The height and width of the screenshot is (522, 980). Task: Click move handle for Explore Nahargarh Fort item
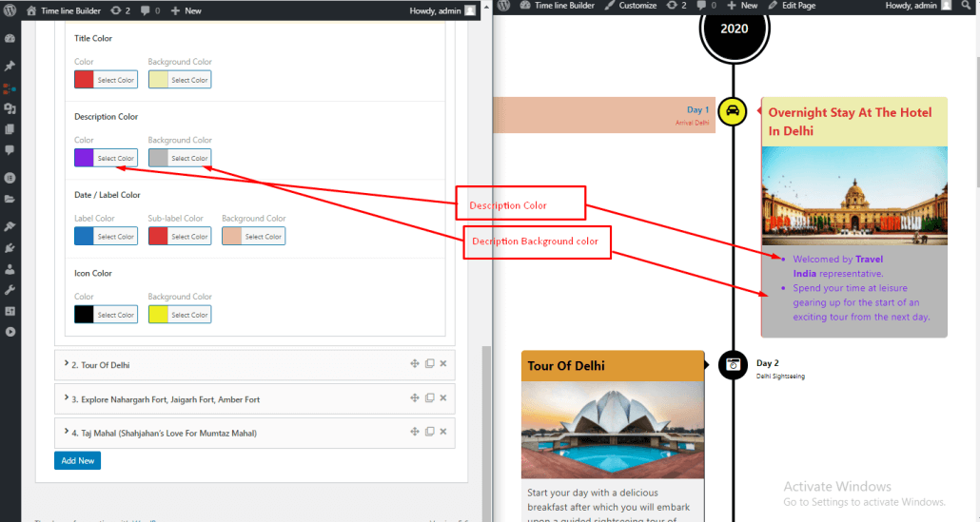click(x=415, y=398)
